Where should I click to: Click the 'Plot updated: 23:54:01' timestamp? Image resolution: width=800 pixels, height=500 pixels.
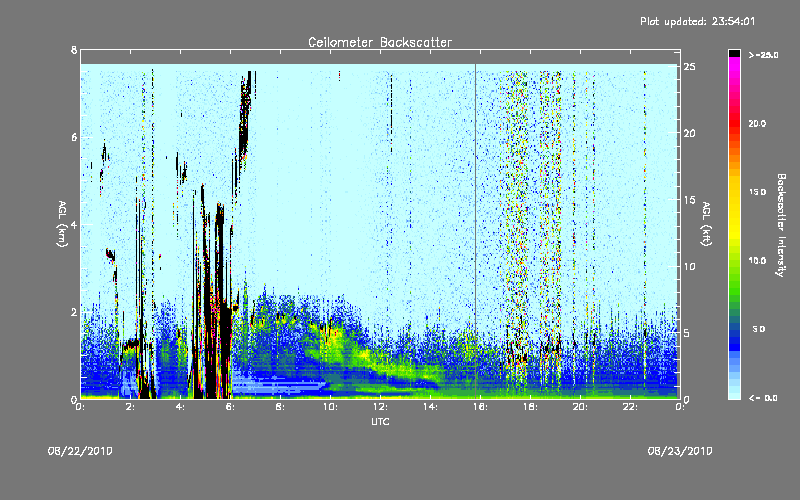(697, 21)
